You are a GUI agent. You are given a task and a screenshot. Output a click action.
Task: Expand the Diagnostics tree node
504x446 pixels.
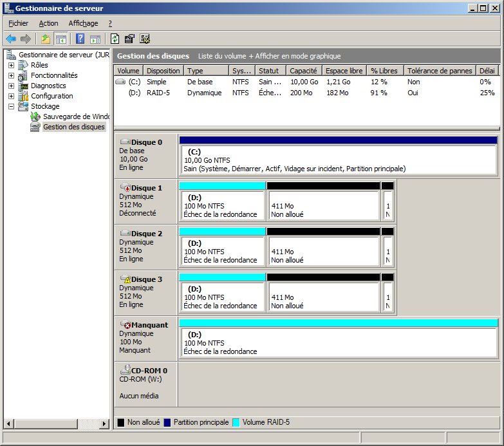point(11,86)
